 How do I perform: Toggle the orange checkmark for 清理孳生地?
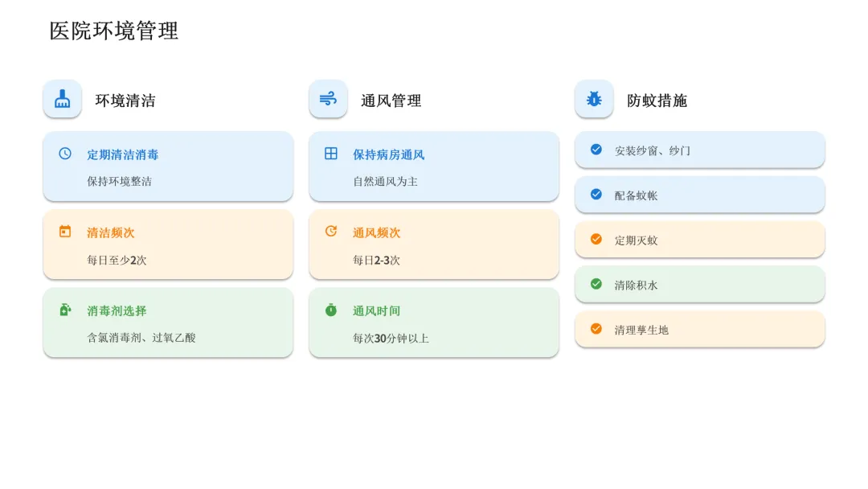596,328
